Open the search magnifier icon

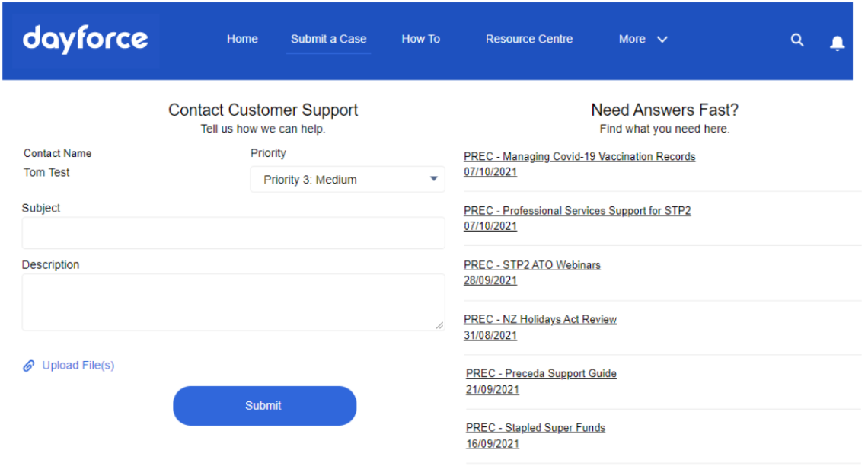[x=796, y=40]
